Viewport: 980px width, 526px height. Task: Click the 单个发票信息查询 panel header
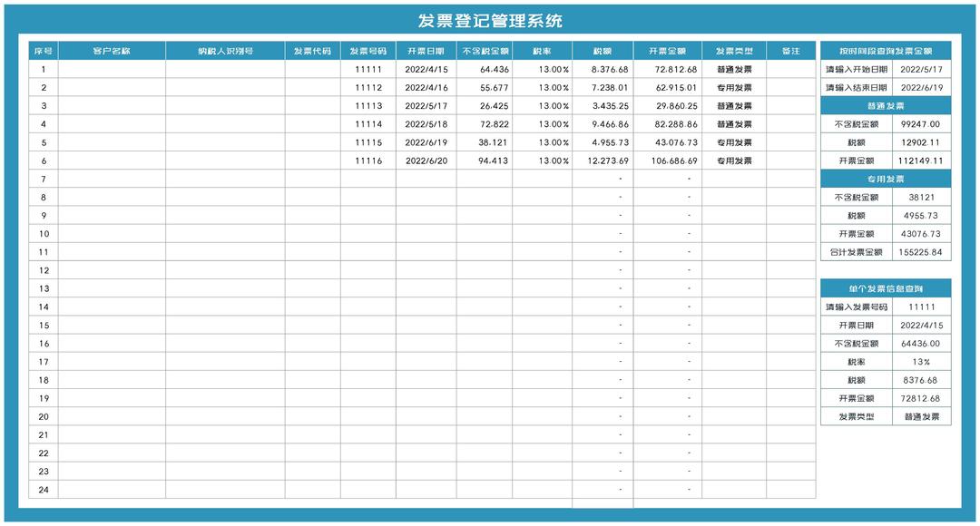(x=886, y=288)
